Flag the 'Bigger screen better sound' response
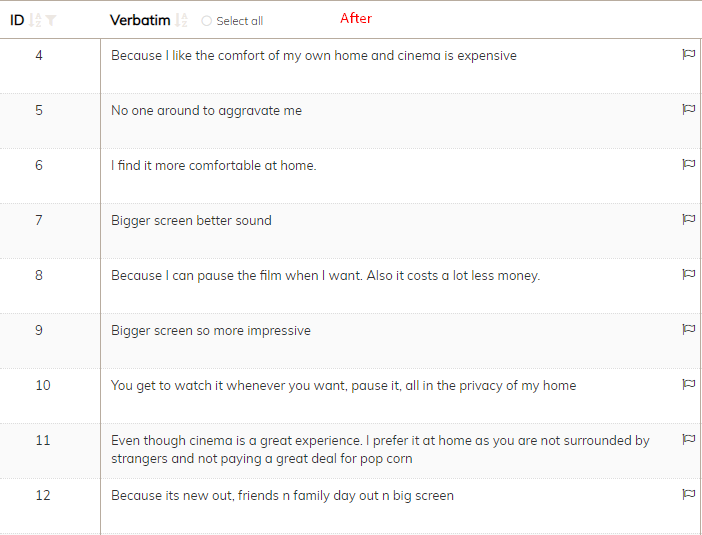This screenshot has width=702, height=535. (689, 220)
